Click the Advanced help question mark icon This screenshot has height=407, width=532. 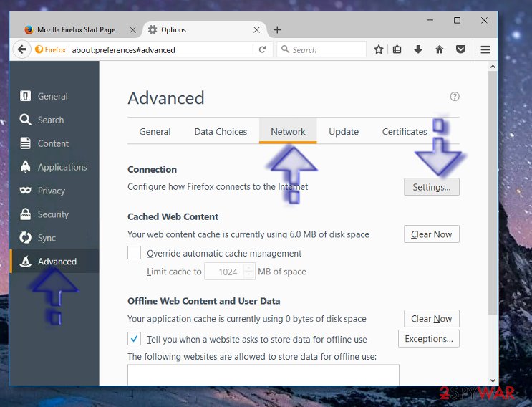(x=455, y=97)
